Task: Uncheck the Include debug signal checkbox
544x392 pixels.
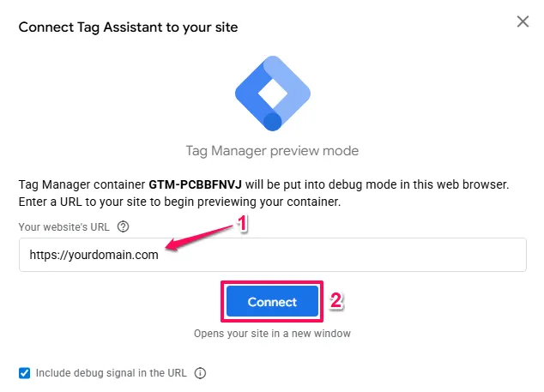Action: point(24,373)
